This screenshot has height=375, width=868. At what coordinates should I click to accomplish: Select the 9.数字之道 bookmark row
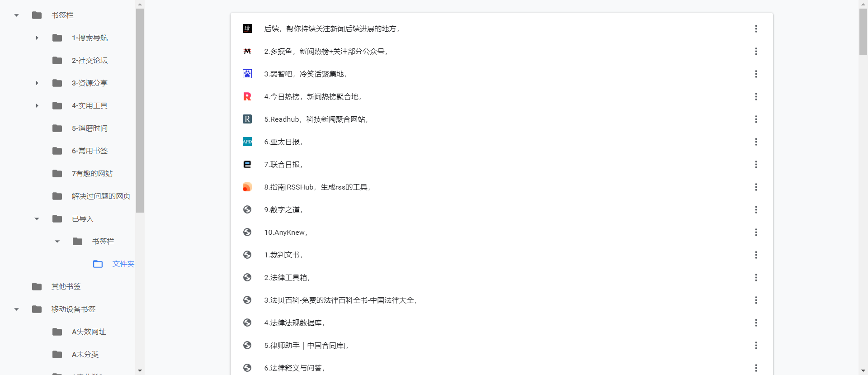502,209
